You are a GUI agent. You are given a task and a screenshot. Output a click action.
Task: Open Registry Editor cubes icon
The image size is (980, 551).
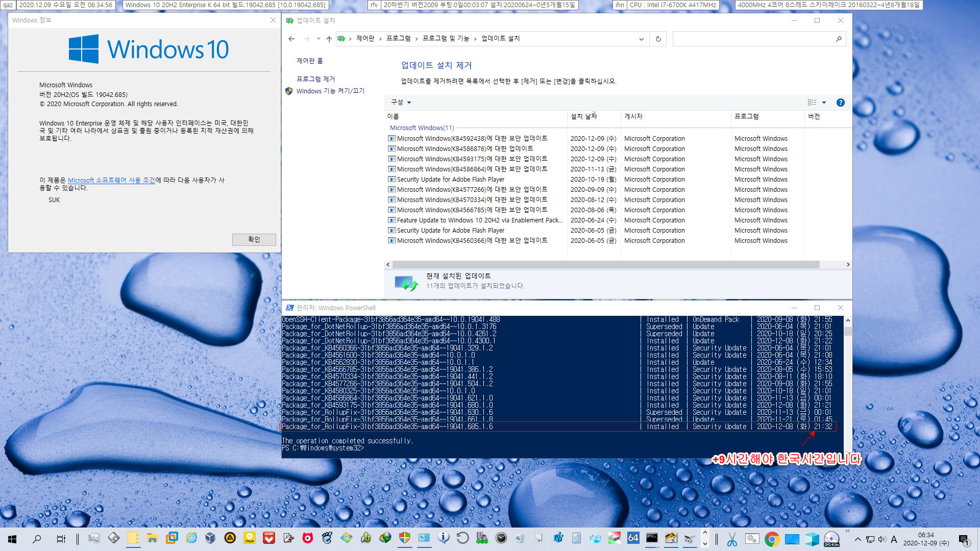[x=558, y=538]
